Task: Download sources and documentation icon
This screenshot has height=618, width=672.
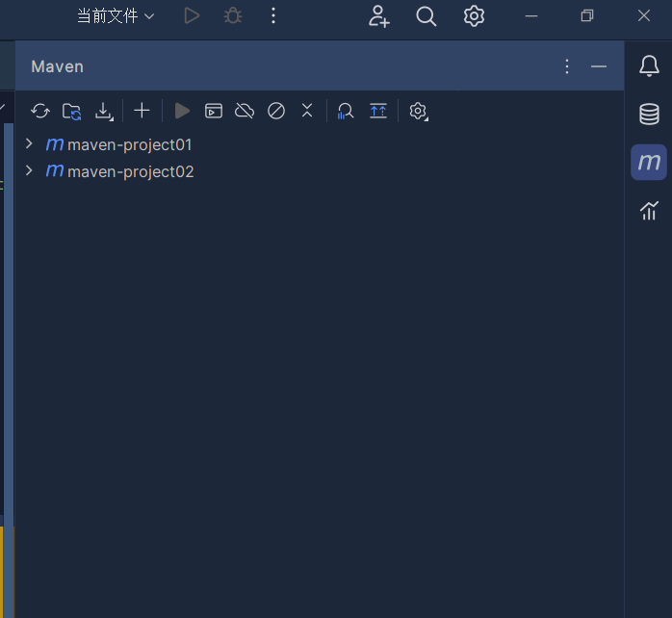Action: tap(103, 112)
